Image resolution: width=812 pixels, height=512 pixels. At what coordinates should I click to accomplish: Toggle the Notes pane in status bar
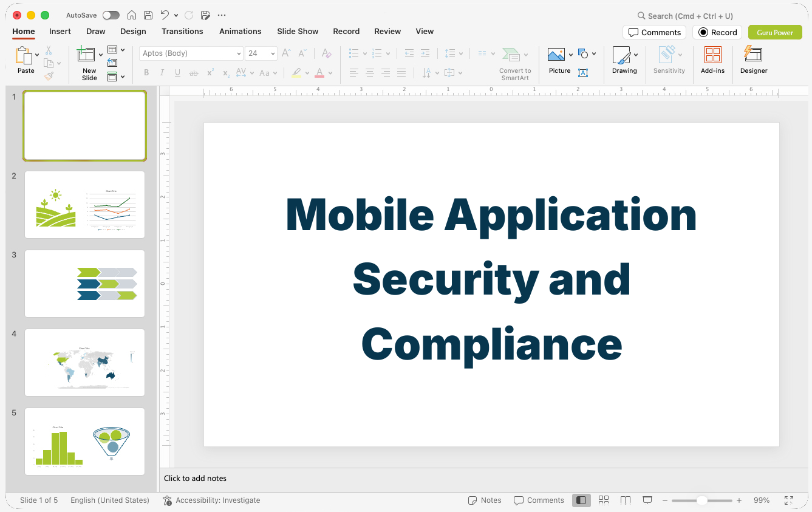click(x=485, y=500)
